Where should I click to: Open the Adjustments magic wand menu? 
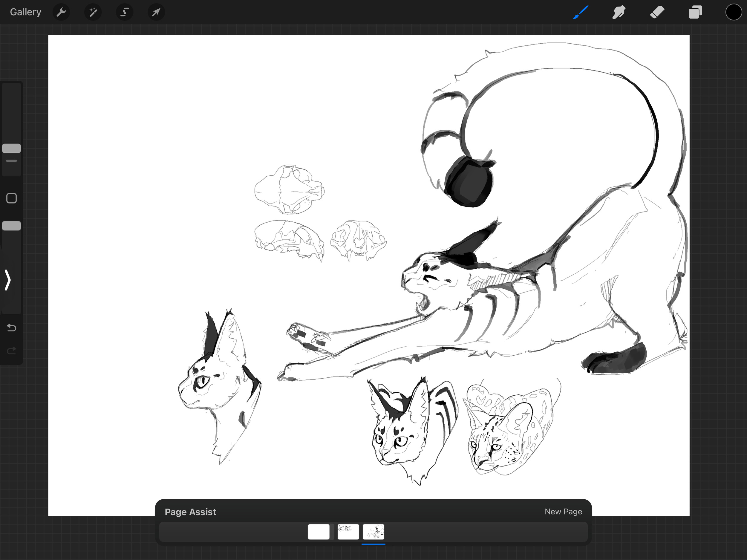click(93, 13)
